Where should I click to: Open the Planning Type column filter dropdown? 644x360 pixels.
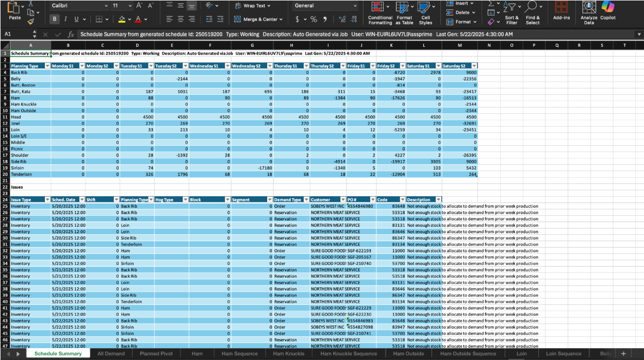pyautogui.click(x=47, y=66)
